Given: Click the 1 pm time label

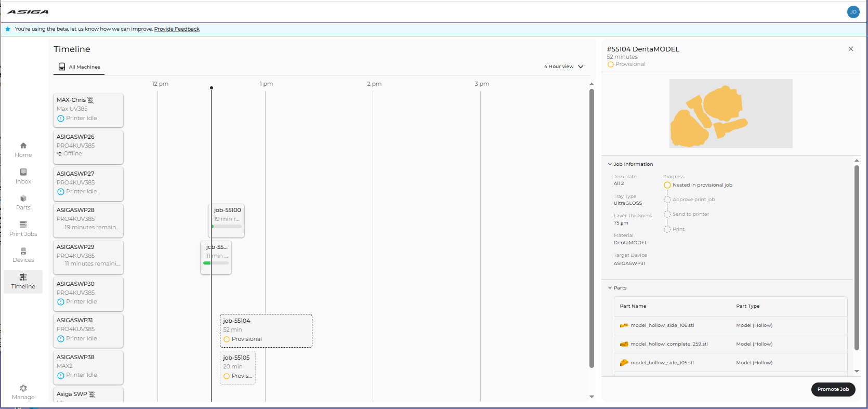Looking at the screenshot, I should tap(266, 84).
